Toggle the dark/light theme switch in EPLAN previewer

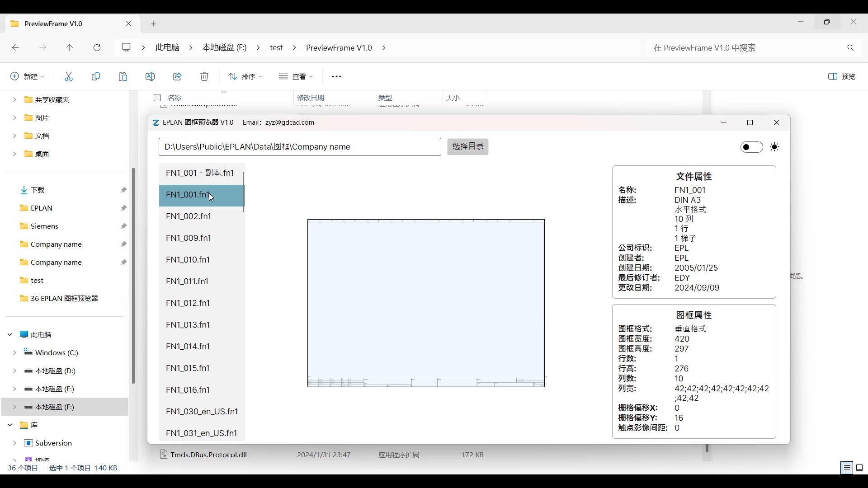(x=751, y=147)
